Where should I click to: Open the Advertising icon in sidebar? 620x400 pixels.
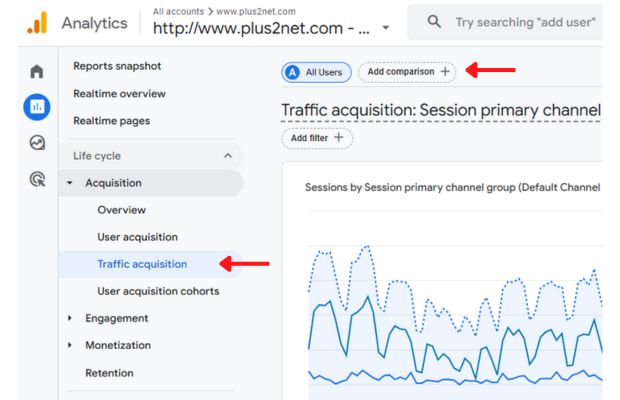(37, 180)
